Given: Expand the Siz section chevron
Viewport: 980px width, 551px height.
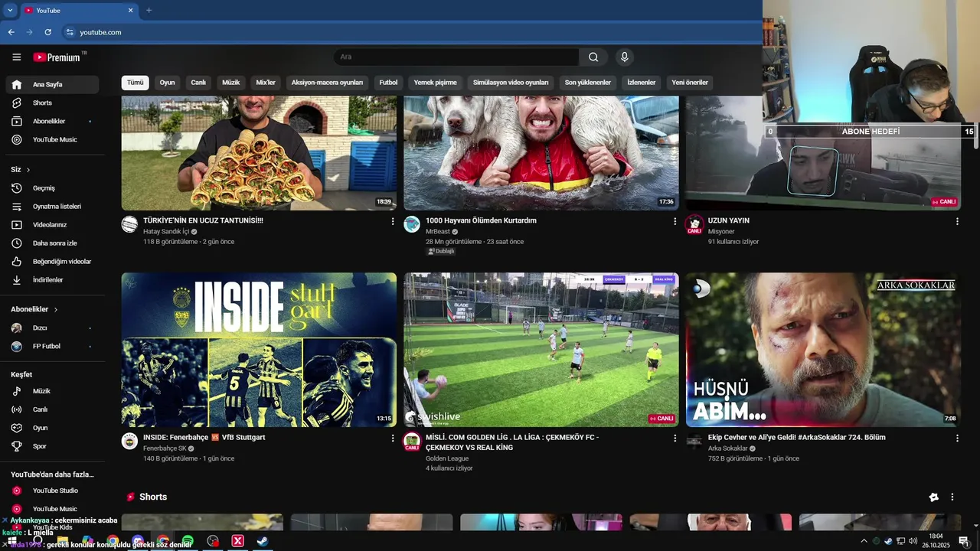Looking at the screenshot, I should click(28, 170).
